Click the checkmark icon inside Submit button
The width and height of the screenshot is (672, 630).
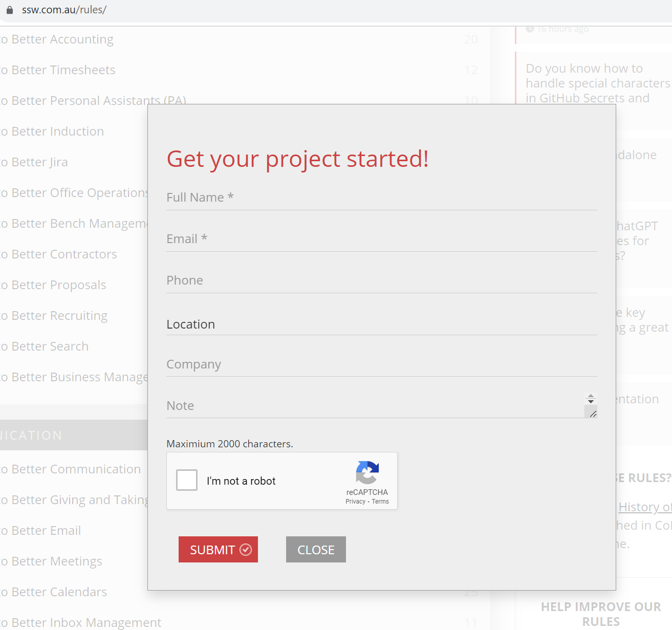(x=246, y=549)
